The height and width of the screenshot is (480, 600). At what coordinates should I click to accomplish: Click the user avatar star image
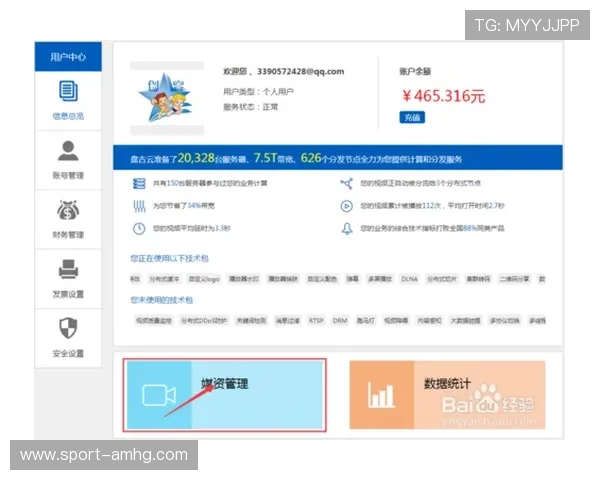[x=165, y=98]
